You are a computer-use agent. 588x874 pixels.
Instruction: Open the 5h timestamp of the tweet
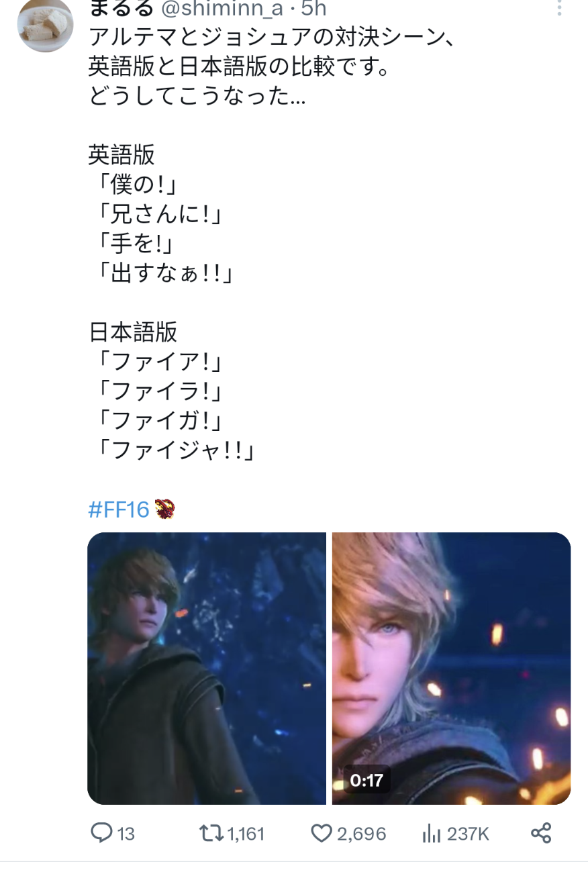[313, 9]
